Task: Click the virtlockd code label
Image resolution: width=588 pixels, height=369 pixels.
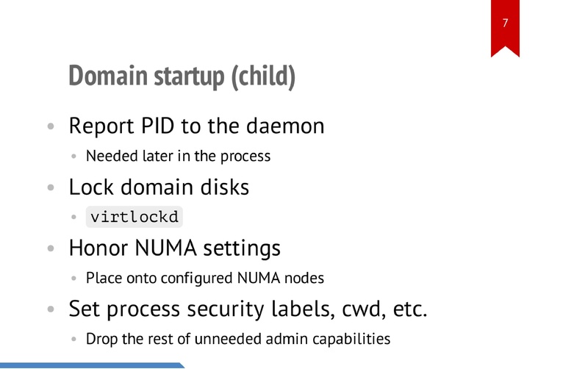Action: 135,218
